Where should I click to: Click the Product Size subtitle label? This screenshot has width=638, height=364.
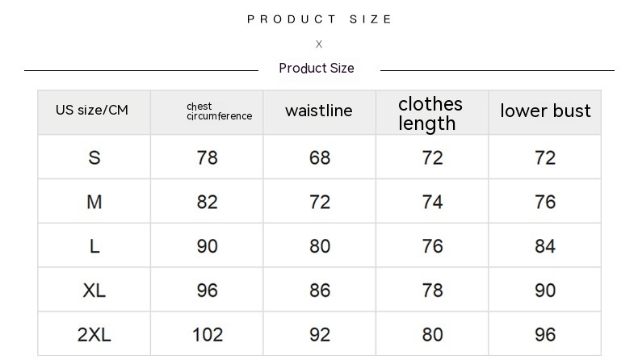[x=317, y=69]
